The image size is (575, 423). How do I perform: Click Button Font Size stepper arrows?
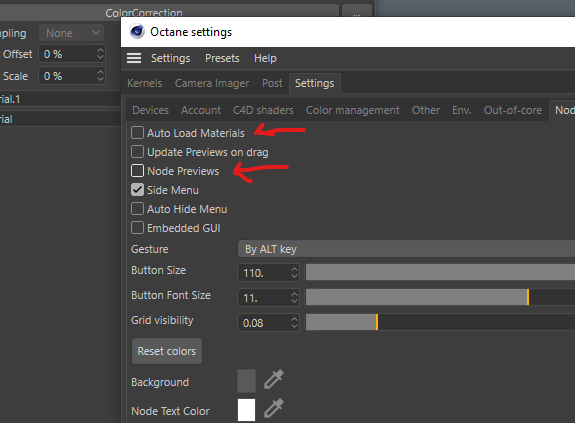tap(294, 298)
